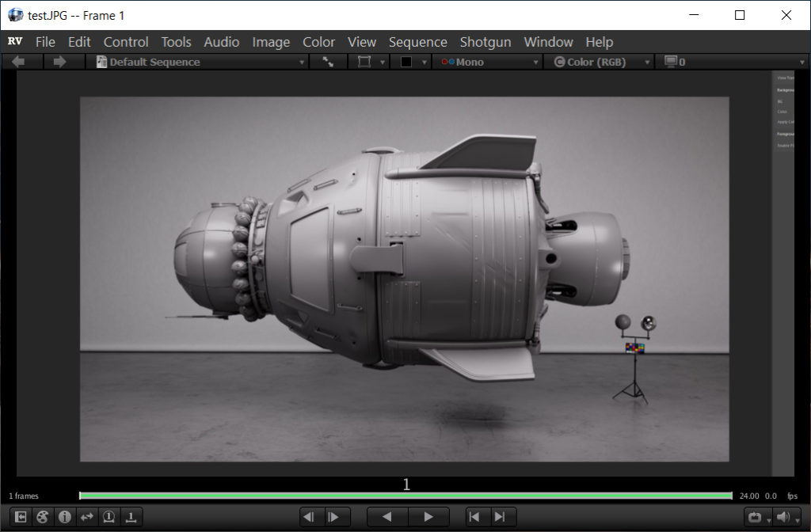Toggle the timeline magnifier icon
Image resolution: width=811 pixels, height=532 pixels.
(x=109, y=517)
